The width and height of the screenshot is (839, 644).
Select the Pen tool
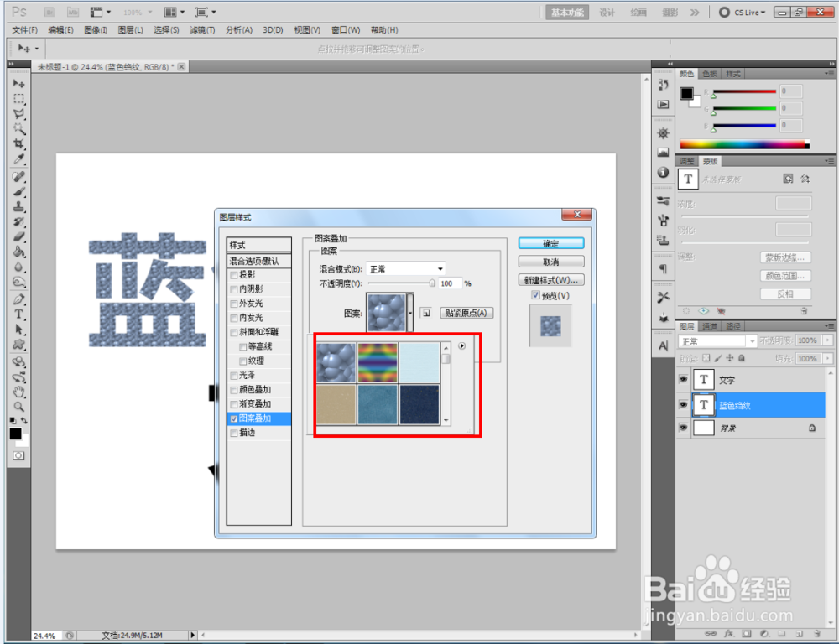[18, 299]
